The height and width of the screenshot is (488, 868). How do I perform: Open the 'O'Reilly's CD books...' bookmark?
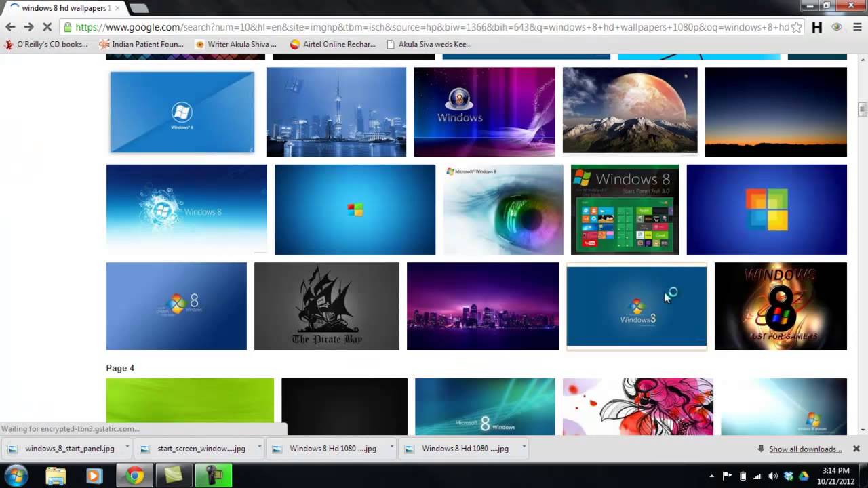tap(46, 45)
